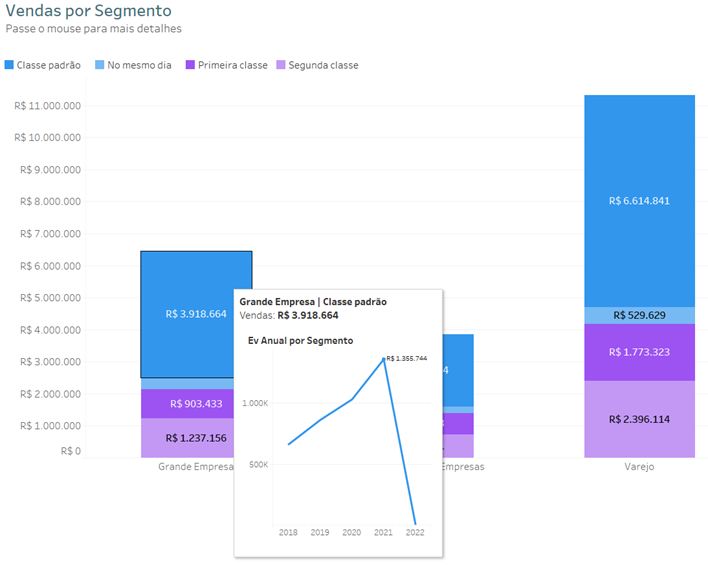This screenshot has height=565, width=708.
Task: Click the Grande Empresa segment R$ 1.237.156
Action: click(x=187, y=438)
